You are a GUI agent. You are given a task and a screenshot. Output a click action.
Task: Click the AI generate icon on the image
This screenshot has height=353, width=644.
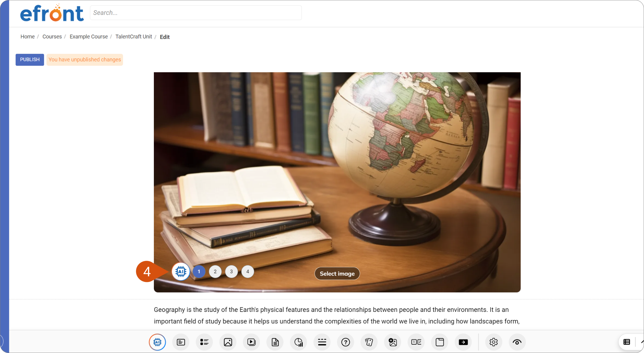tap(181, 271)
